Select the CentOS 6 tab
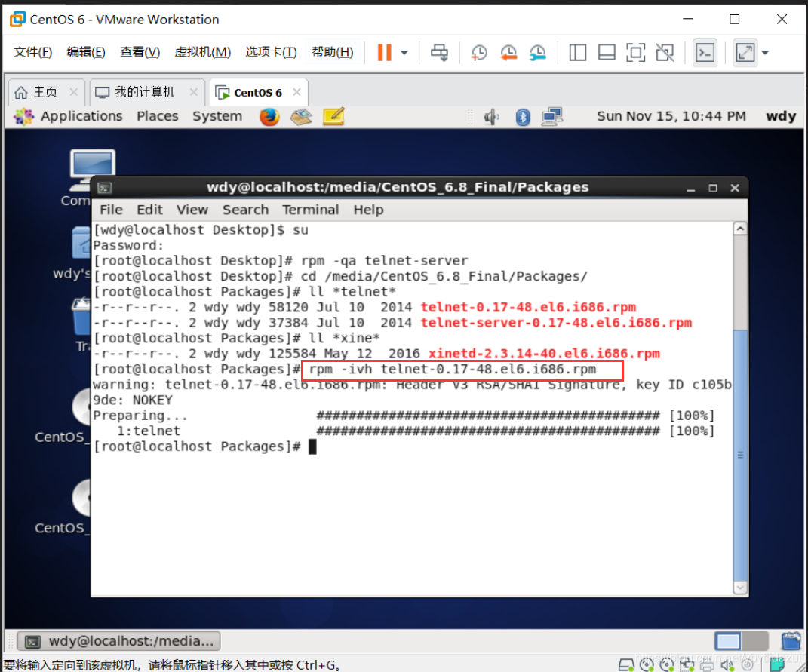 pos(258,93)
